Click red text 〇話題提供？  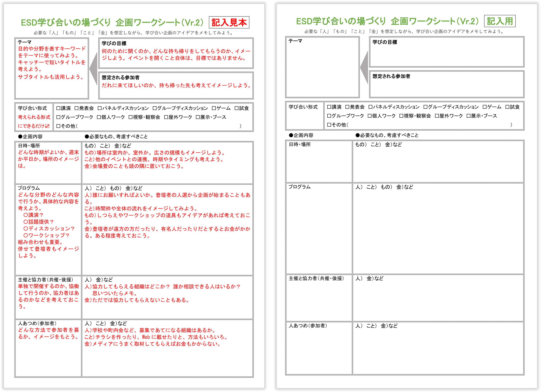click(x=38, y=222)
